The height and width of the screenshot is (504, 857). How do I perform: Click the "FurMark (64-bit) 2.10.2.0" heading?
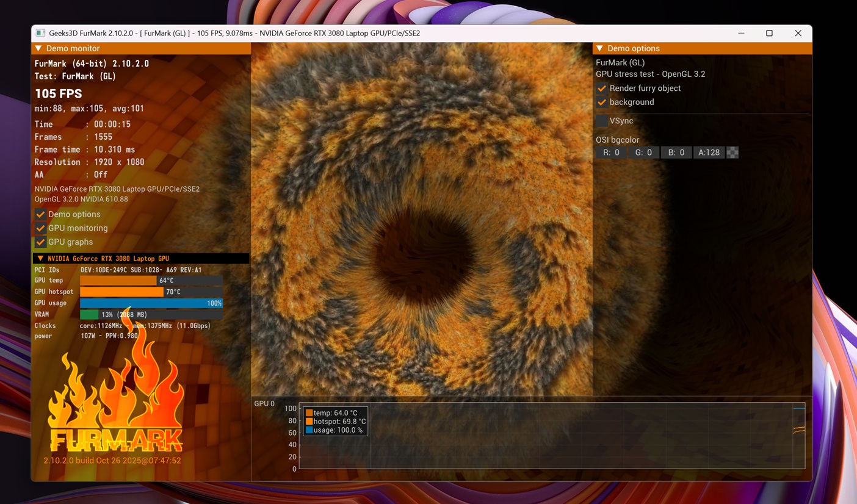(x=92, y=63)
